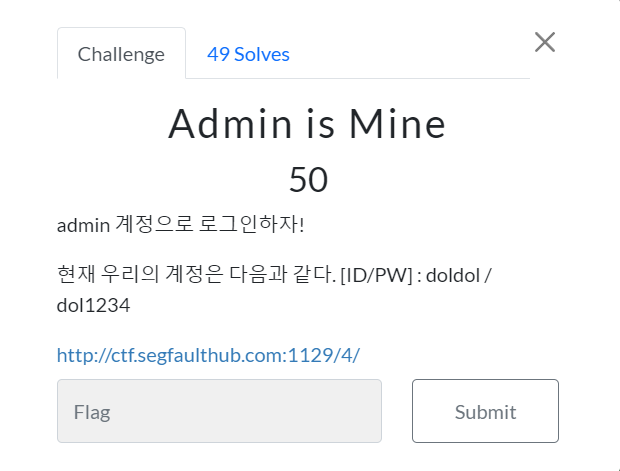Submit the flag answer
The width and height of the screenshot is (620, 471).
[x=485, y=411]
